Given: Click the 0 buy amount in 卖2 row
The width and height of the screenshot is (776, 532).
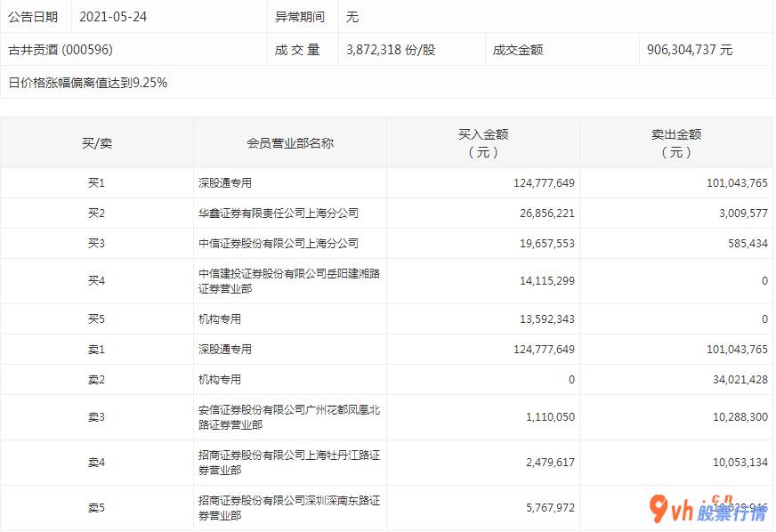Looking at the screenshot, I should point(571,380).
